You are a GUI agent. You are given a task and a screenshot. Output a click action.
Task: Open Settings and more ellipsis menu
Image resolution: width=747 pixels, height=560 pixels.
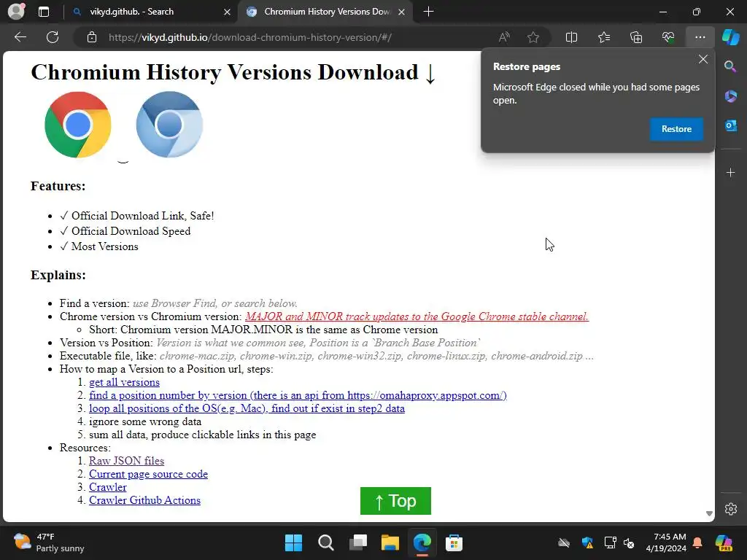(x=700, y=37)
